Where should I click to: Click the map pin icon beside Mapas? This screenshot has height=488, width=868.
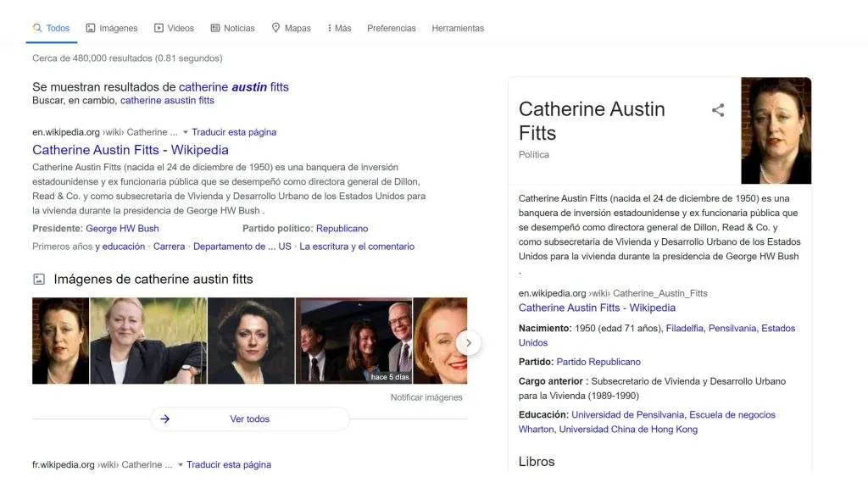[275, 28]
